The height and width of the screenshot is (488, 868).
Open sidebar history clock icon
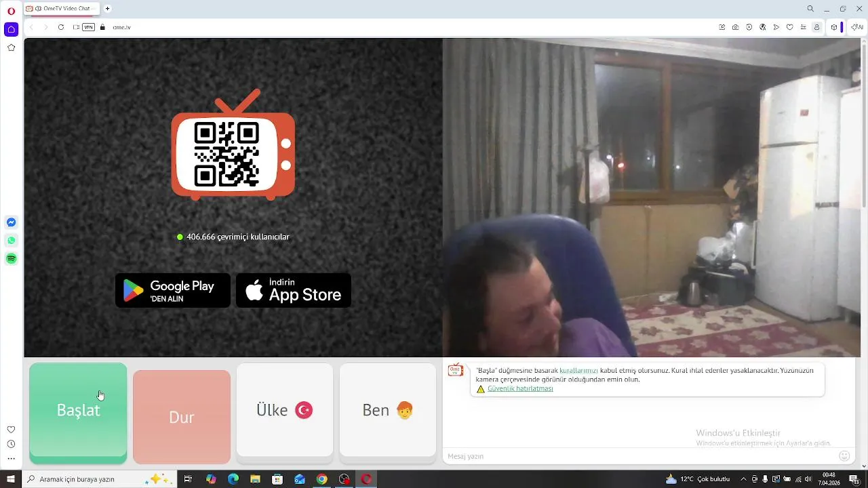[11, 444]
